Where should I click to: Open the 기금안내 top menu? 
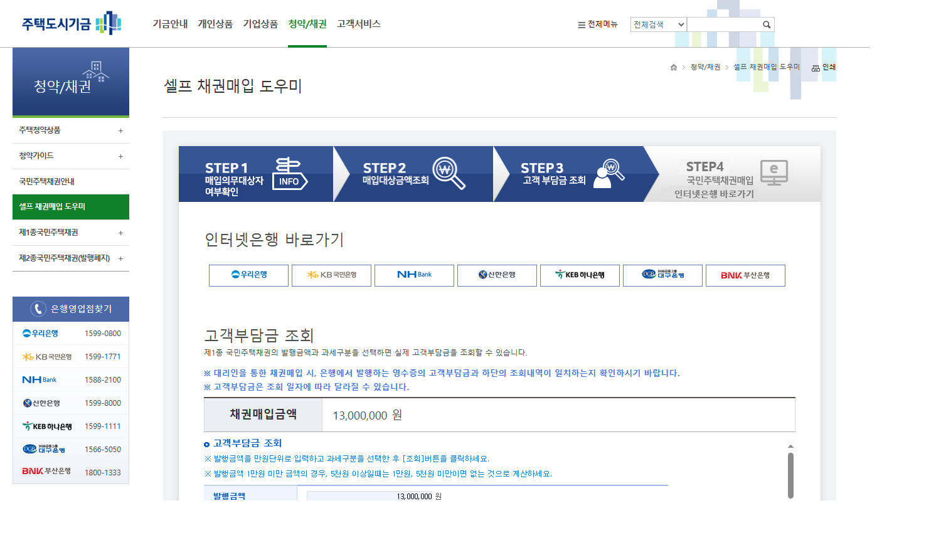(169, 23)
